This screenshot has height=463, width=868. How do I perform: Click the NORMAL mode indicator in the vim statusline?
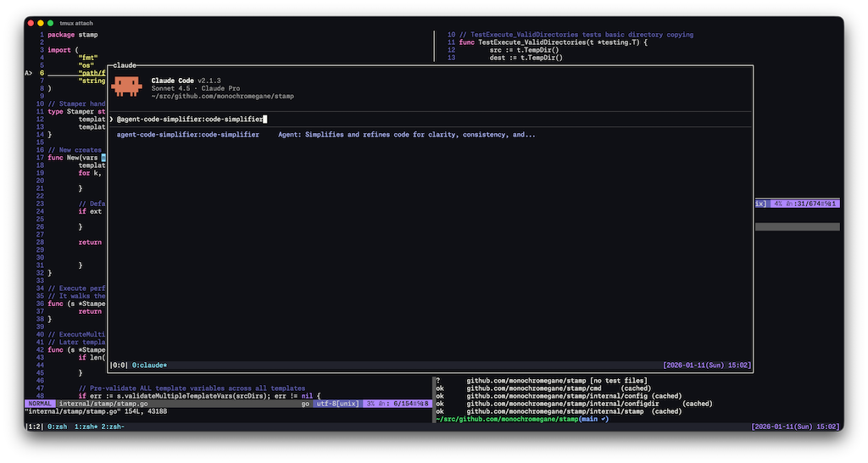click(39, 404)
